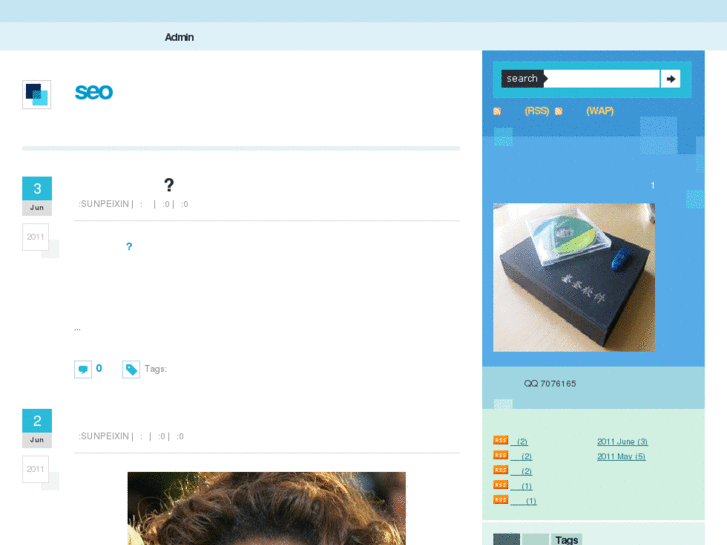Click the feed icon before (WAP)
727x545 pixels.
pos(559,111)
